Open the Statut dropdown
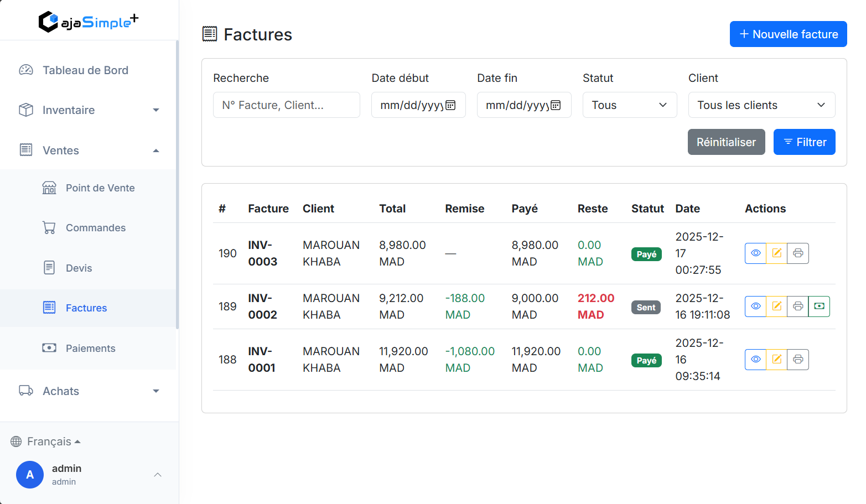Screen dimensions: 866x504 coord(629,105)
